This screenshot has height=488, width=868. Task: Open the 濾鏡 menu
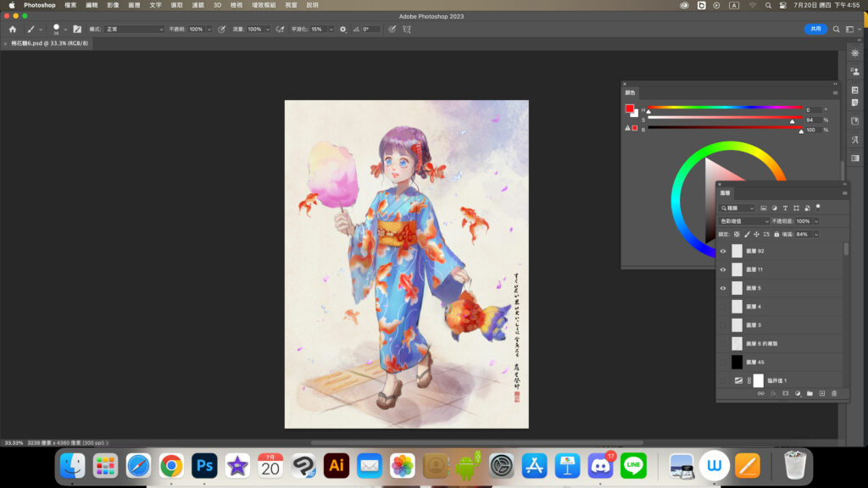198,5
